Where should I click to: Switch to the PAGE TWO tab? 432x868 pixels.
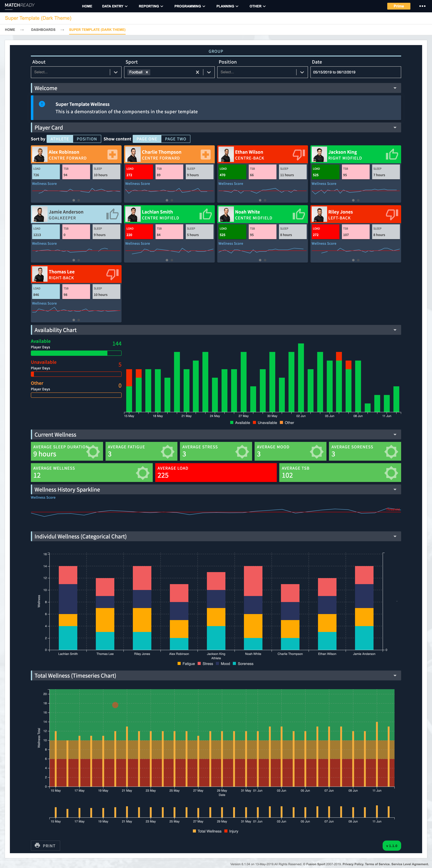tap(176, 139)
